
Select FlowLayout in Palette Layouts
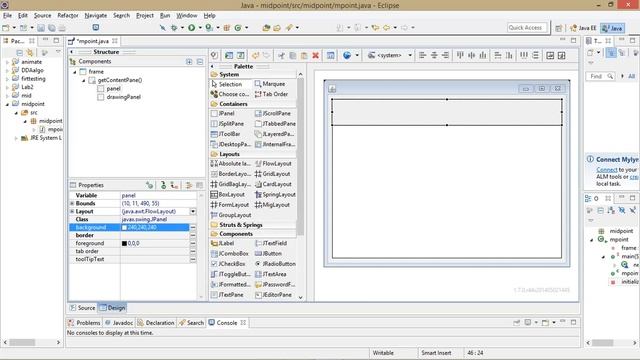tap(273, 164)
